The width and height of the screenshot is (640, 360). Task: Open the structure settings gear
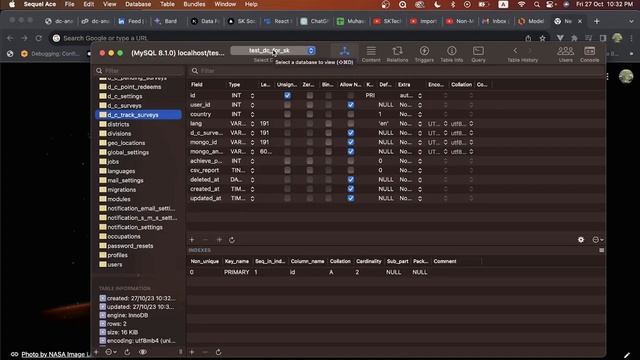point(581,240)
